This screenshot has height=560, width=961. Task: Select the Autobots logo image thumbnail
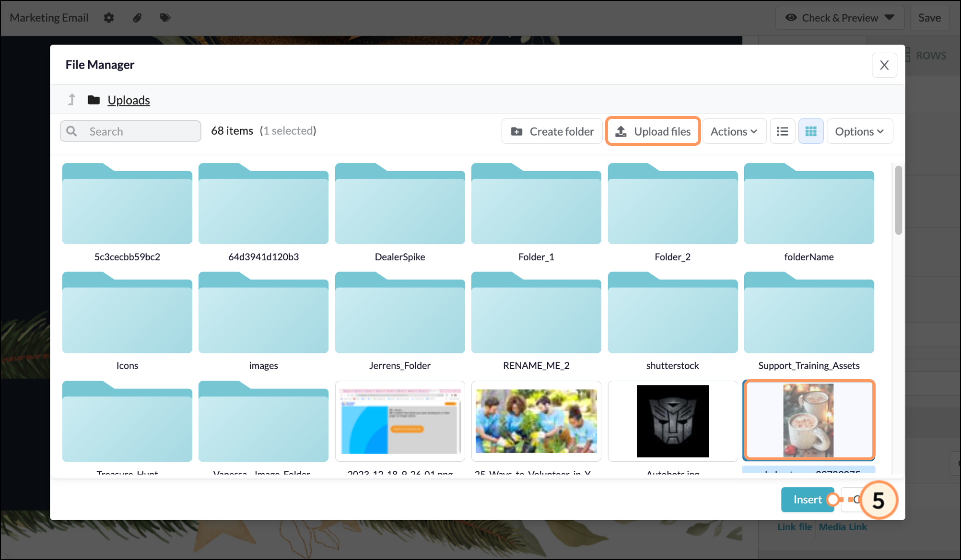673,421
